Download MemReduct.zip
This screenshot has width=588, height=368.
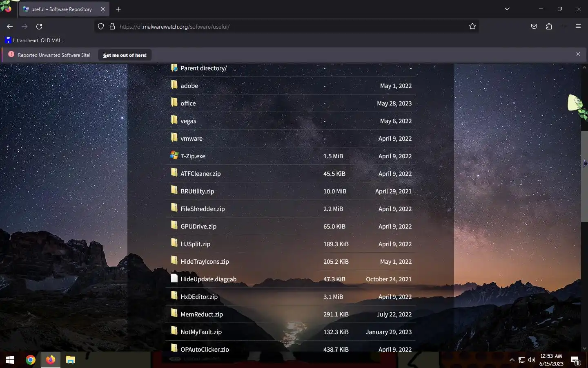point(202,314)
